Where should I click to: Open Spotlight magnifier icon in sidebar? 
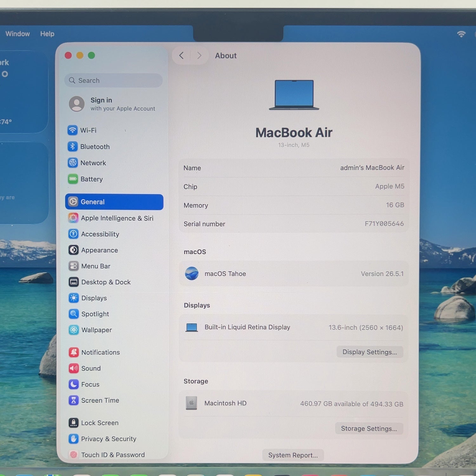pos(74,314)
